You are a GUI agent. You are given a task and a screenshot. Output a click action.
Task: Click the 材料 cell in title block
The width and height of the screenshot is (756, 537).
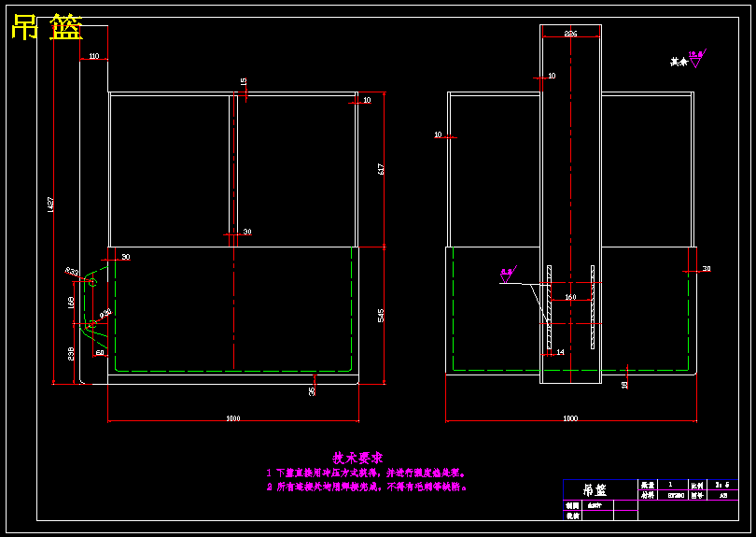click(648, 495)
